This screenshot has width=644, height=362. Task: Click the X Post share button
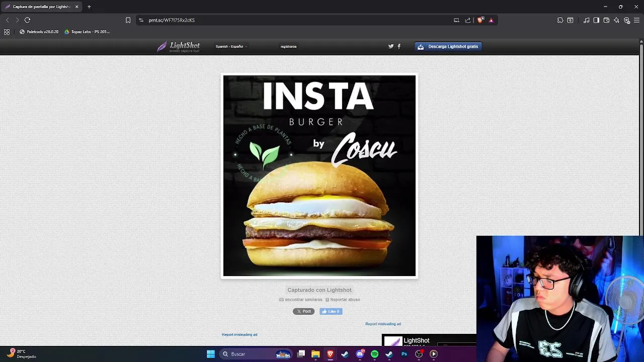click(303, 311)
